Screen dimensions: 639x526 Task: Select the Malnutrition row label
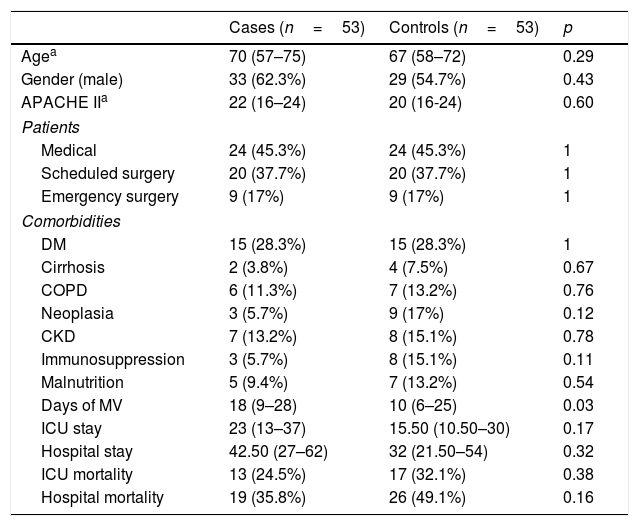[83, 382]
